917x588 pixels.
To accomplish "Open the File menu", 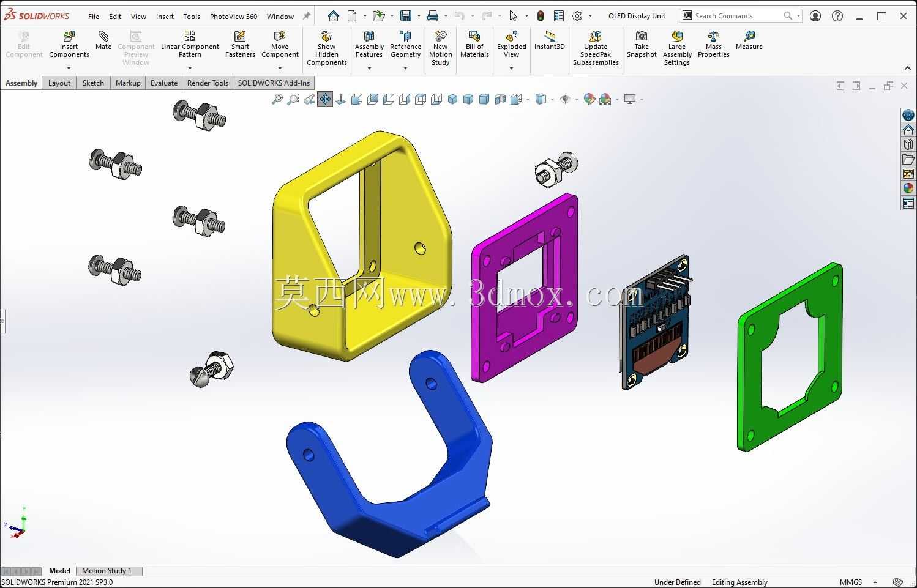I will pyautogui.click(x=93, y=17).
